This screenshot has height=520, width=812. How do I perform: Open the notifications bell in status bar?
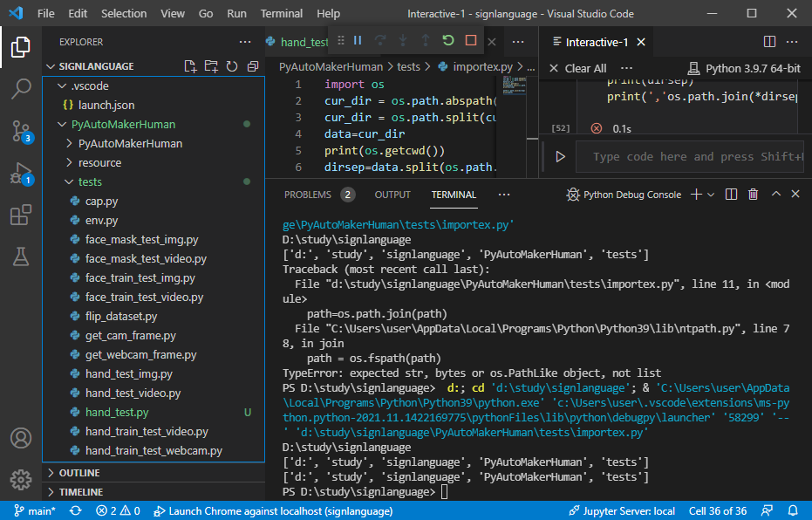click(x=793, y=510)
